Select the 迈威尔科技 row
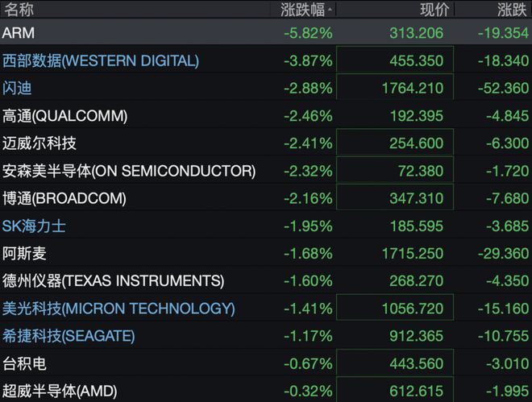The height and width of the screenshot is (402, 532). (266, 143)
